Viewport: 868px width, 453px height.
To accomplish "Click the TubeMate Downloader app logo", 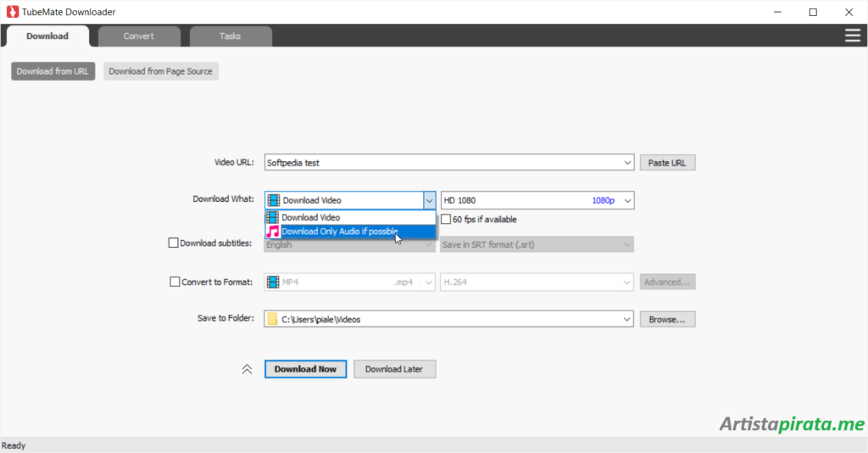I will pyautogui.click(x=12, y=12).
